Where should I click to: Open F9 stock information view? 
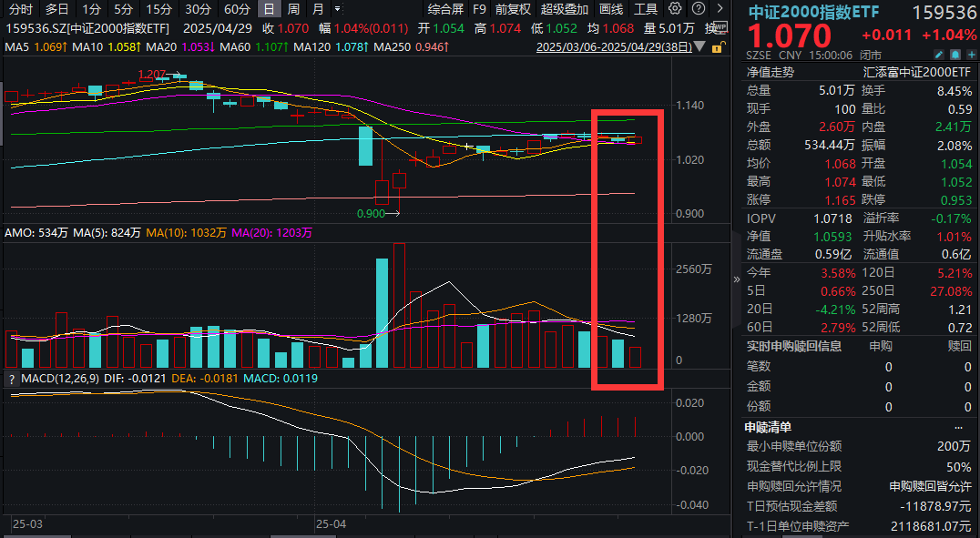tap(480, 8)
